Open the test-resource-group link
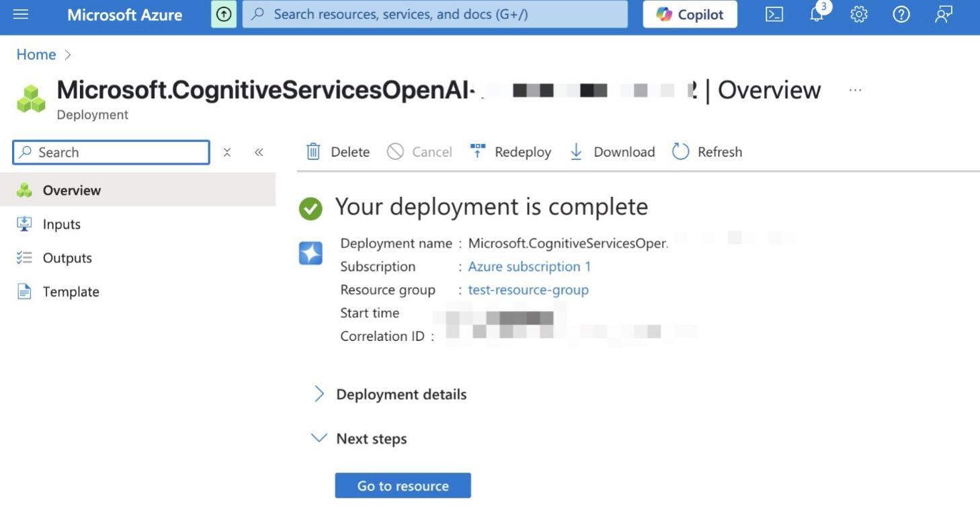Image resolution: width=980 pixels, height=519 pixels. [x=528, y=289]
